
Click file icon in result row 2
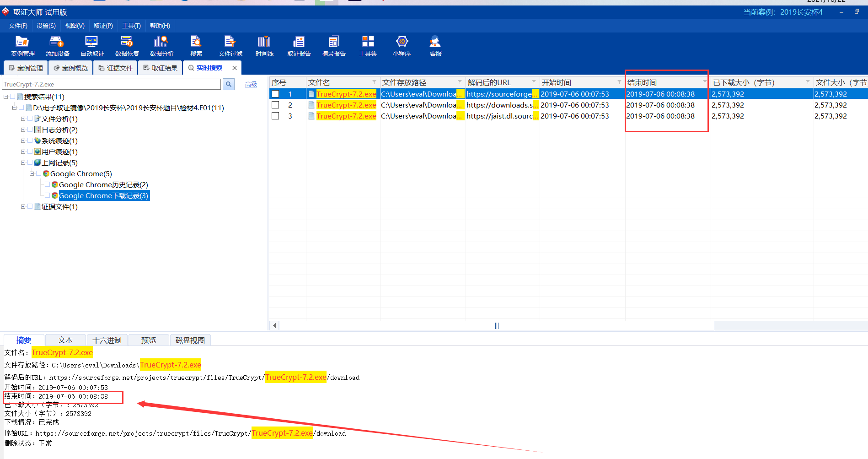(x=311, y=105)
